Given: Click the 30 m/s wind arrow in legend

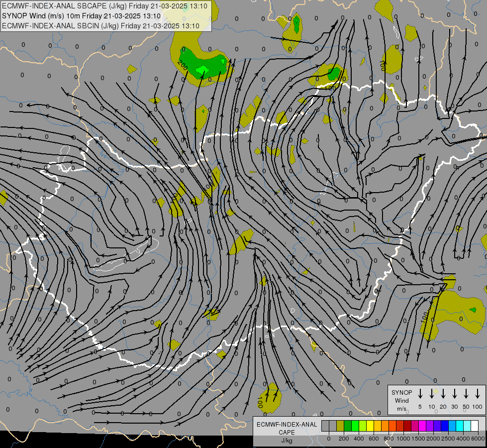Looking at the screenshot, I should pyautogui.click(x=454, y=394).
